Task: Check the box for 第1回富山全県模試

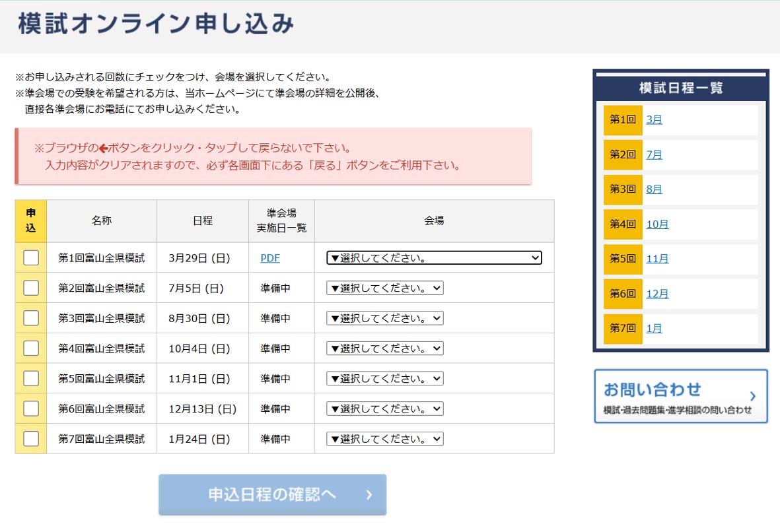Action: tap(31, 257)
